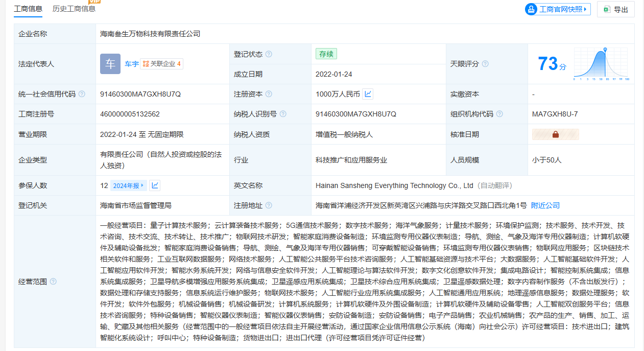The image size is (644, 351).
Task: Click help icon beside 统一社会信用代码
Action: click(x=82, y=94)
